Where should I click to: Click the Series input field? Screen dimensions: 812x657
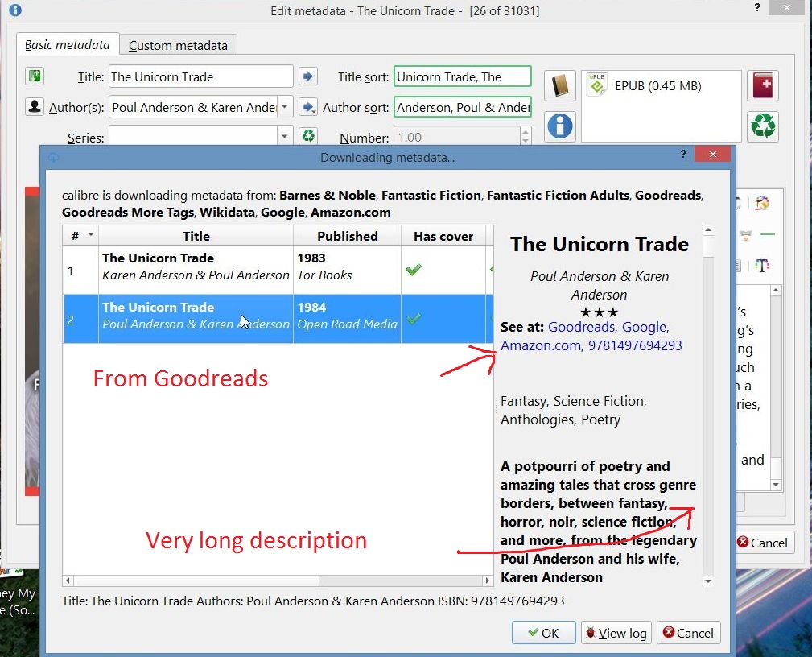[x=193, y=138]
